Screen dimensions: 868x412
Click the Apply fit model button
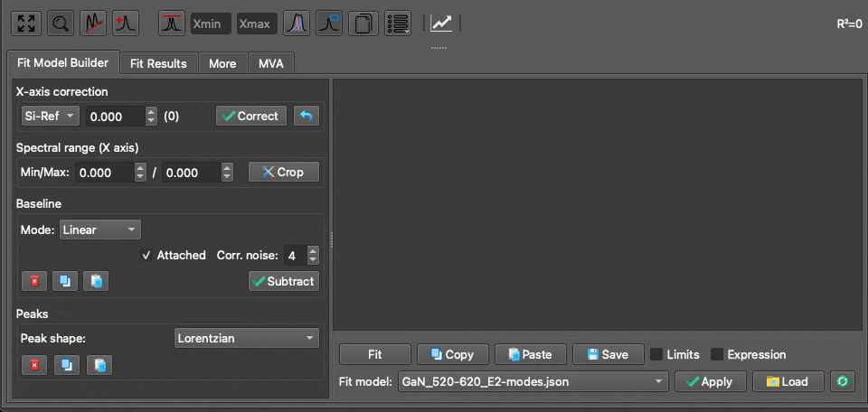[711, 381]
